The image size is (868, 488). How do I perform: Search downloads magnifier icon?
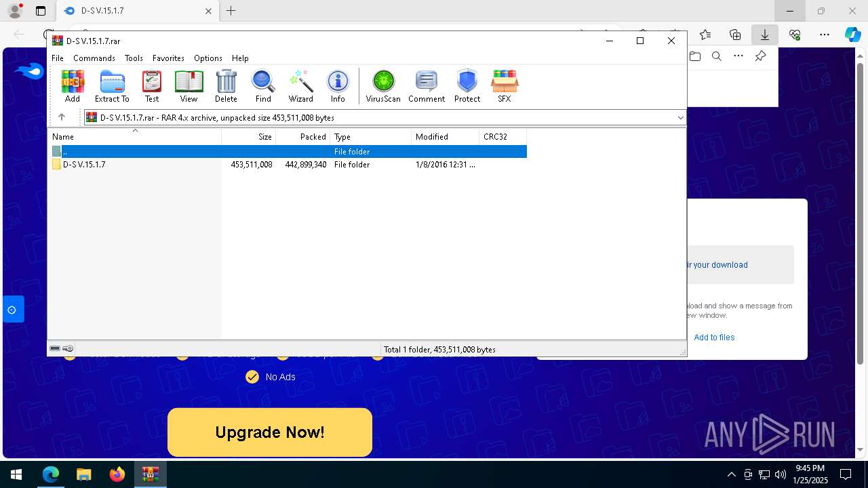717,56
